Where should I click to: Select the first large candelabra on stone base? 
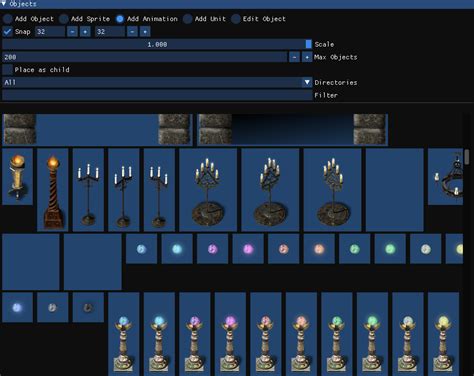pyautogui.click(x=208, y=190)
